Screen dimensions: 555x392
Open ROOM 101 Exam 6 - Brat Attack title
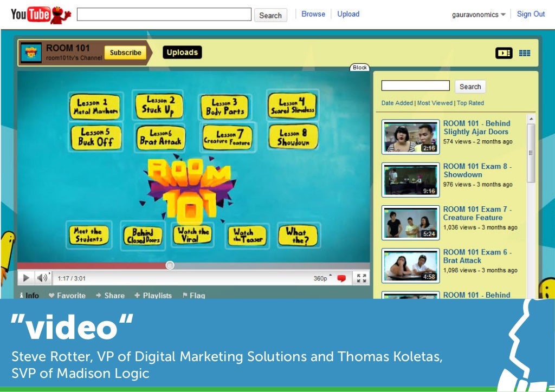pyautogui.click(x=477, y=256)
